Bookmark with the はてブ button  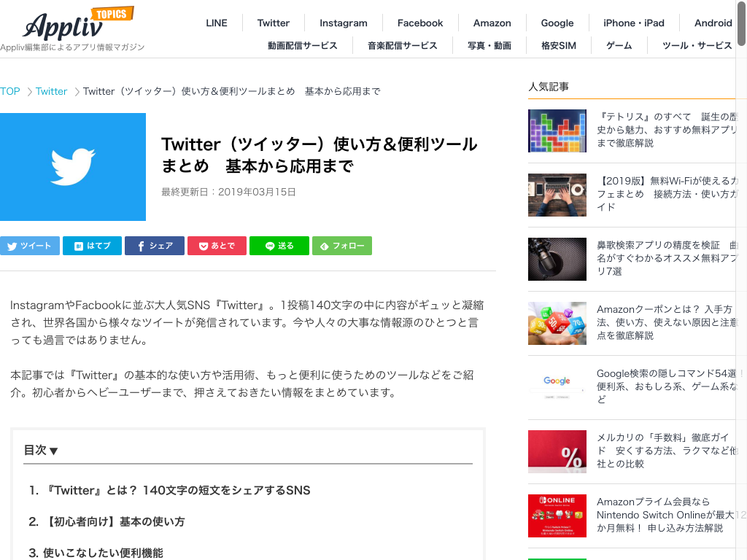click(92, 246)
